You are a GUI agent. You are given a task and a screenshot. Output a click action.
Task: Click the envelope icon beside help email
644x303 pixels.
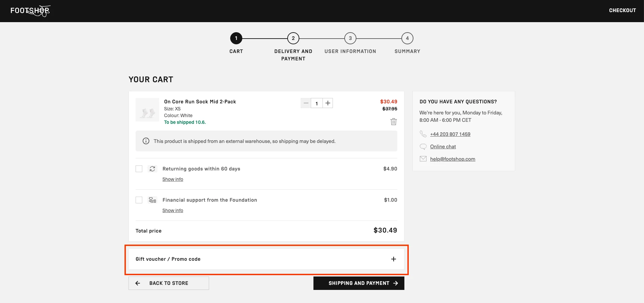(423, 159)
